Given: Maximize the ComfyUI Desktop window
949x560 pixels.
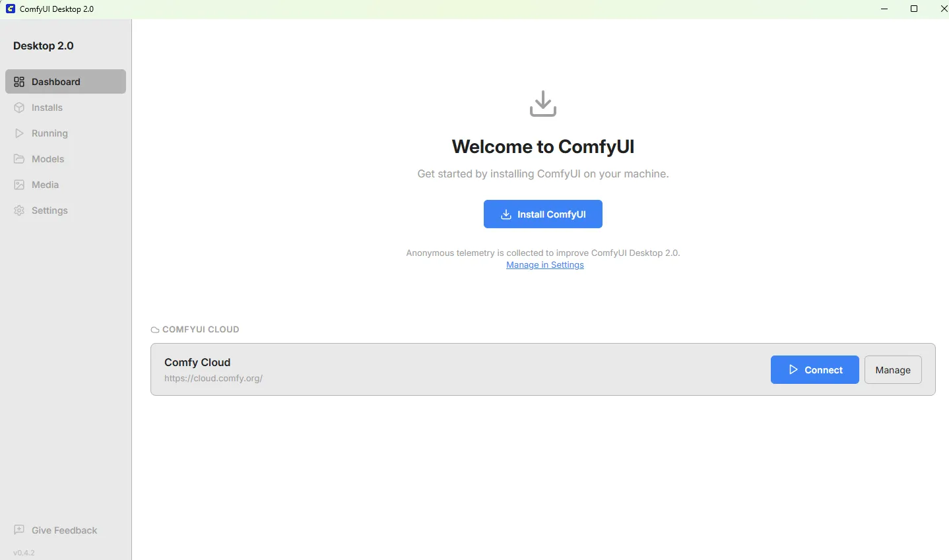Looking at the screenshot, I should tap(914, 9).
